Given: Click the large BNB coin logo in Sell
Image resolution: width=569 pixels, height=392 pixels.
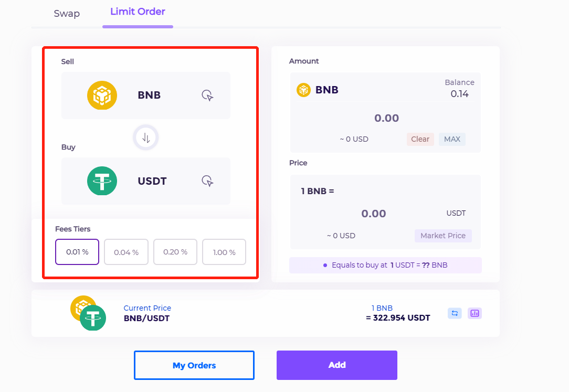Looking at the screenshot, I should click(x=102, y=96).
